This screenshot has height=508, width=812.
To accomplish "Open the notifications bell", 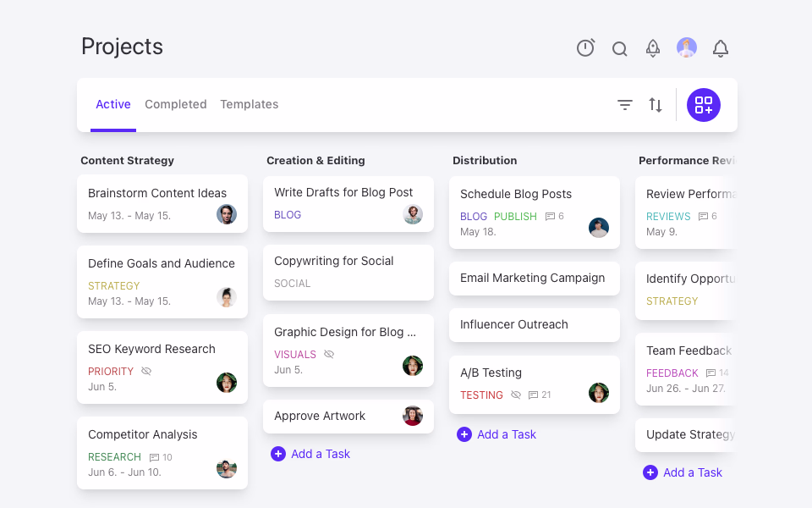I will [x=721, y=48].
